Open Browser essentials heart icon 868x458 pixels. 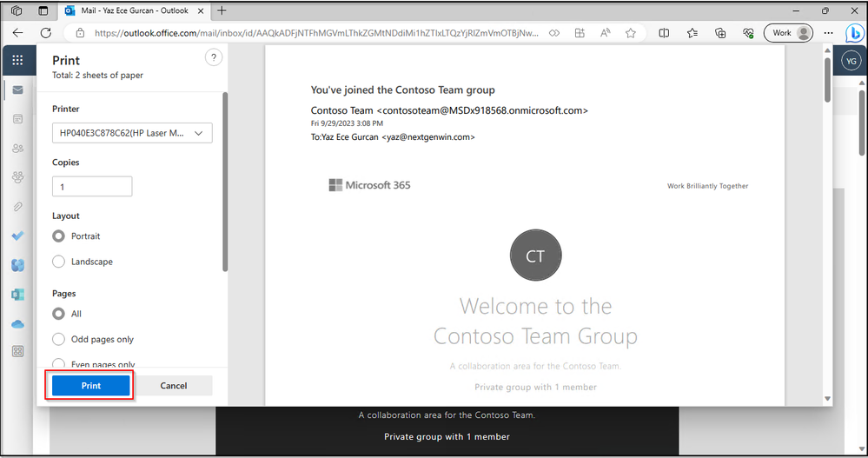(x=748, y=33)
